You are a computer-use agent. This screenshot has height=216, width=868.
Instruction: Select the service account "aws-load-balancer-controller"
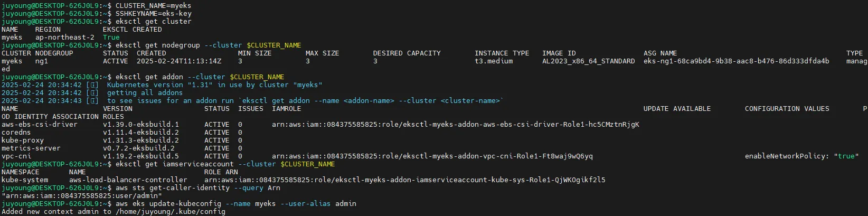coord(128,180)
